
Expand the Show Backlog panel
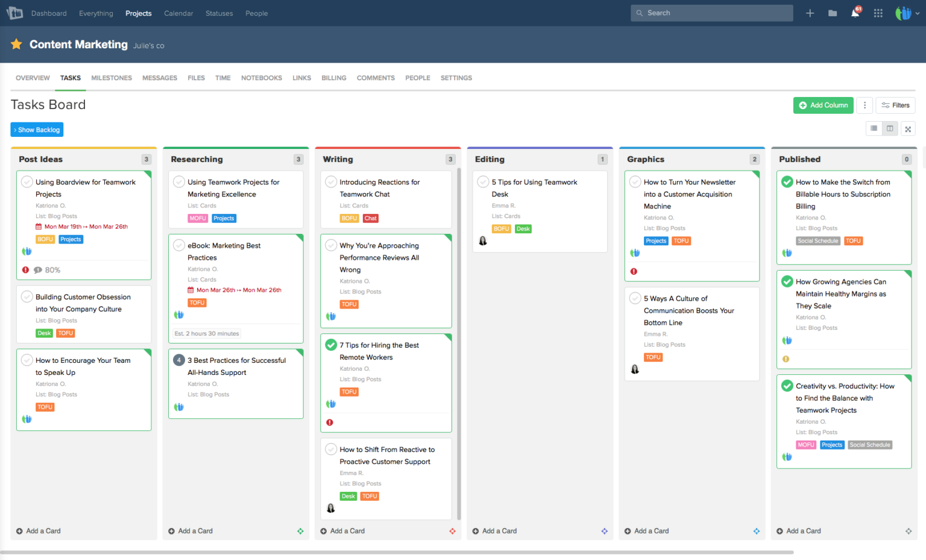(37, 129)
